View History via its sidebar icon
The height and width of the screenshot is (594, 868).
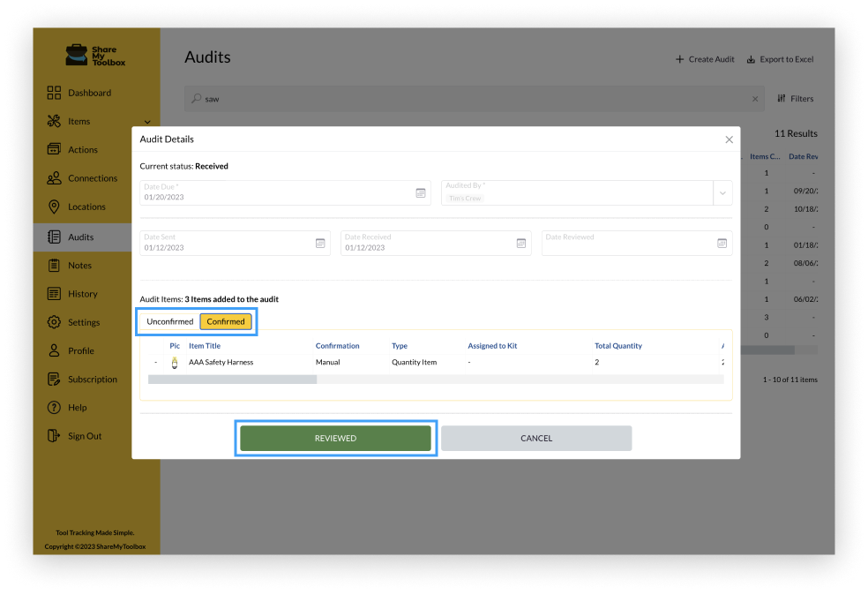[x=53, y=293]
